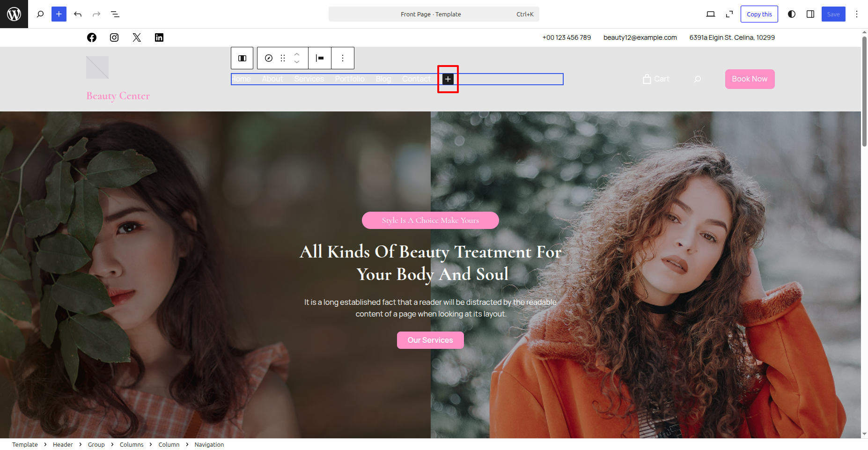Open the Document Overview list view
The image size is (868, 450).
click(x=115, y=14)
